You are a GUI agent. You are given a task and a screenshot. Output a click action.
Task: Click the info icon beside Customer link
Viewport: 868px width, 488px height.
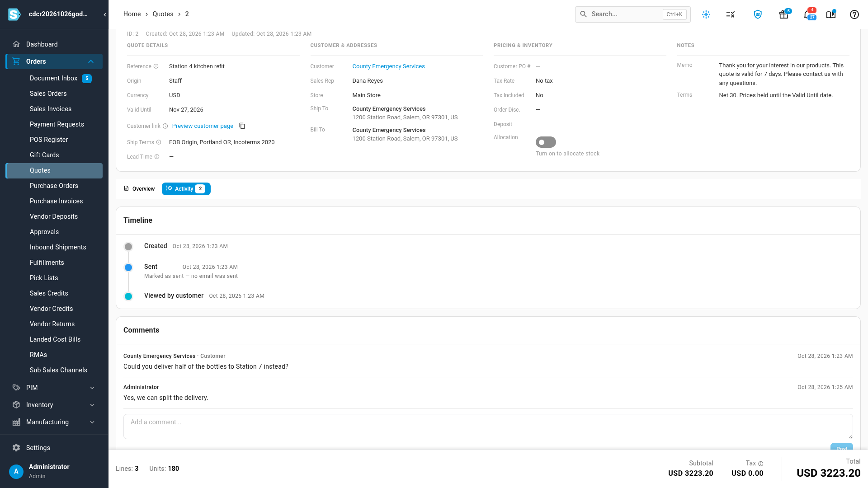tap(165, 126)
